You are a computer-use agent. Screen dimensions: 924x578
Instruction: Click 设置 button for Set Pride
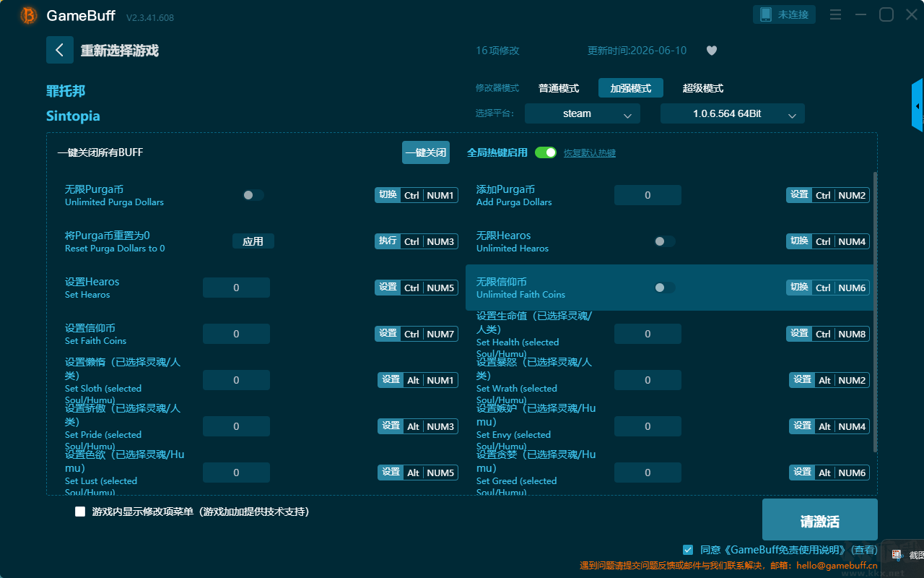click(x=391, y=426)
